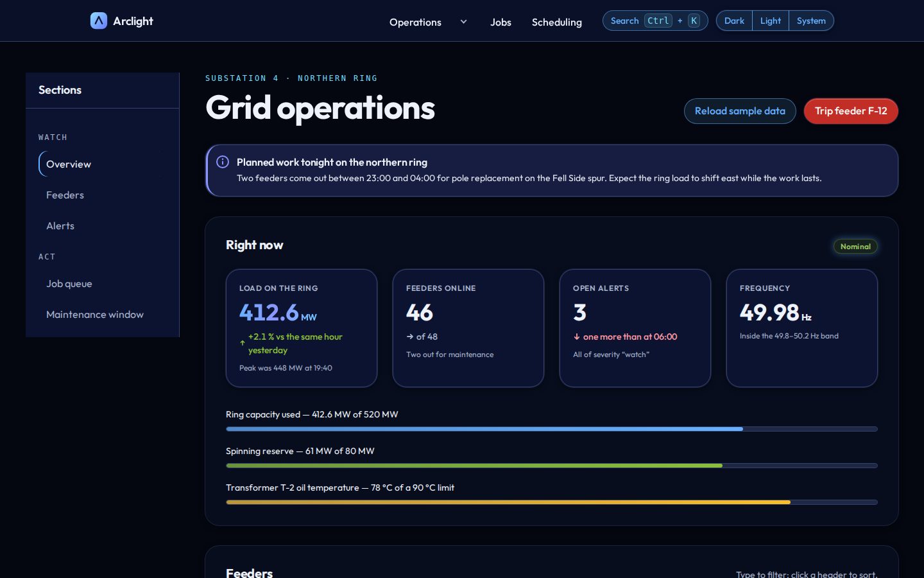
Task: Click the 'Transformer T-2 oil temperature' label
Action: point(340,487)
